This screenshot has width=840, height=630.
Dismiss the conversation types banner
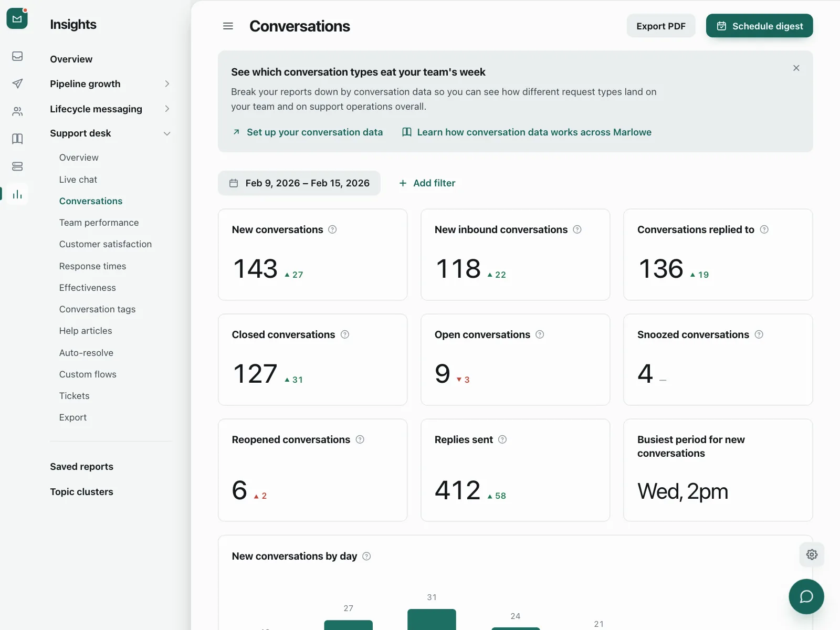(796, 68)
